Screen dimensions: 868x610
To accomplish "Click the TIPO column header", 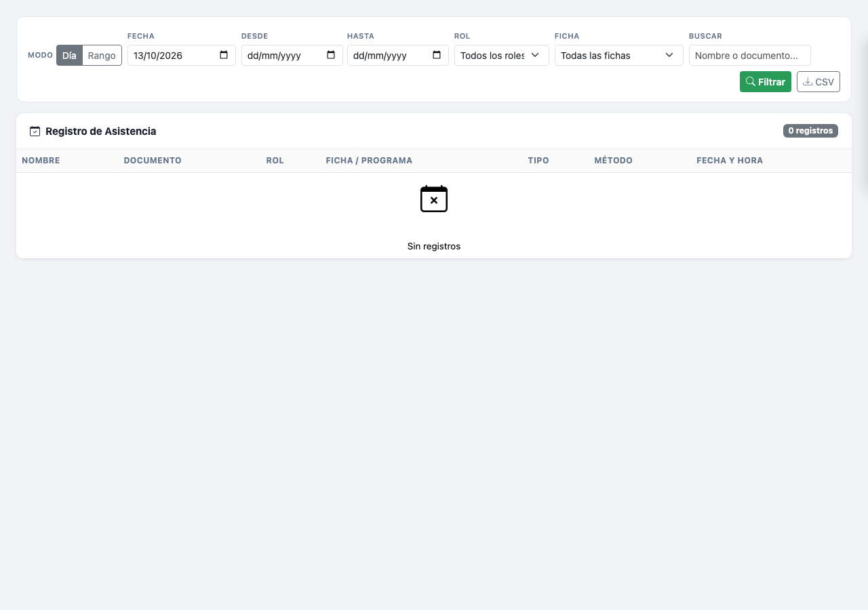I will (538, 161).
